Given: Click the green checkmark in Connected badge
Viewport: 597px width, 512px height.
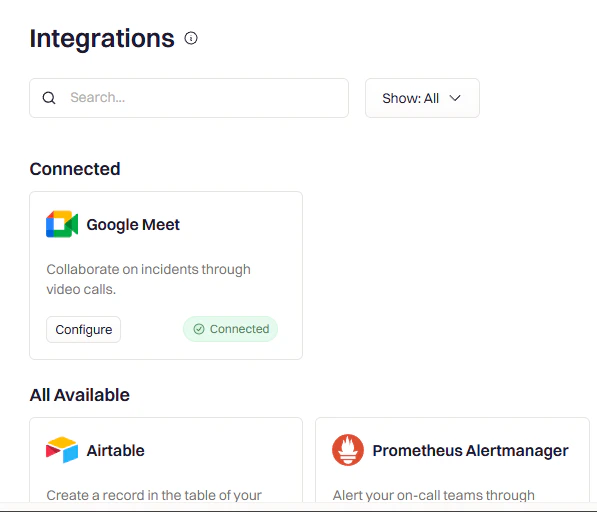Looking at the screenshot, I should click(199, 329).
